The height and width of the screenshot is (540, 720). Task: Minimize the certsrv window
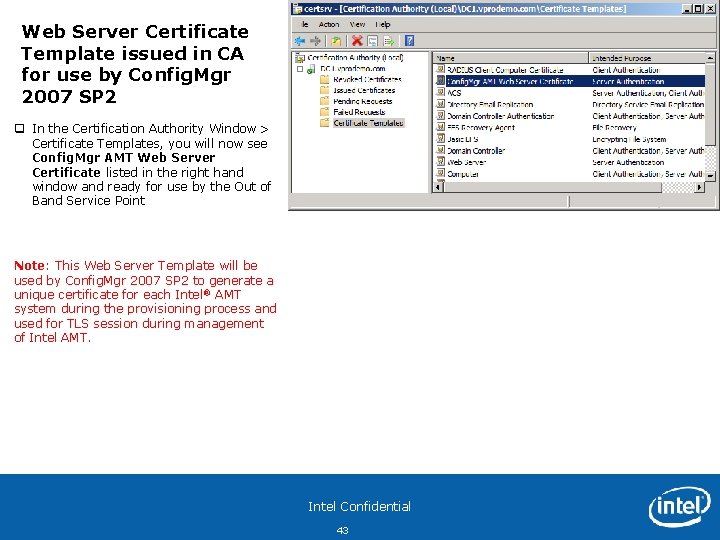click(686, 9)
